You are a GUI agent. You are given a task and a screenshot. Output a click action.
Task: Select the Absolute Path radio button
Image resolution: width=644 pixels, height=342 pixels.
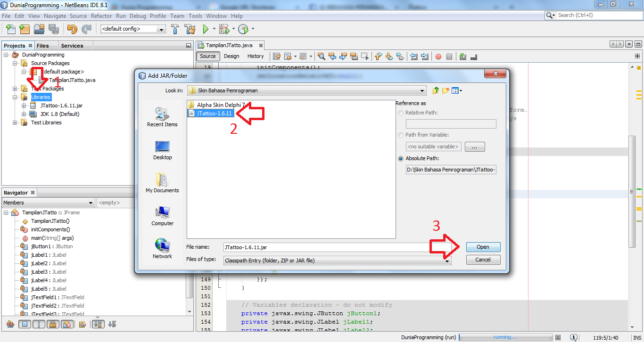pos(401,159)
